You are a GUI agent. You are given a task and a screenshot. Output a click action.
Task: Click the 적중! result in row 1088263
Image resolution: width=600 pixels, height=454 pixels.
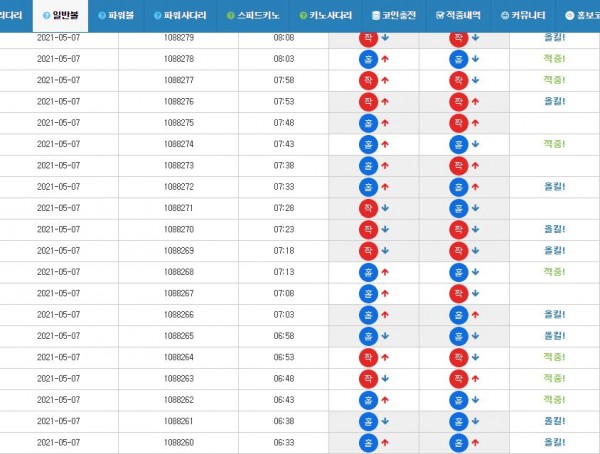[554, 378]
